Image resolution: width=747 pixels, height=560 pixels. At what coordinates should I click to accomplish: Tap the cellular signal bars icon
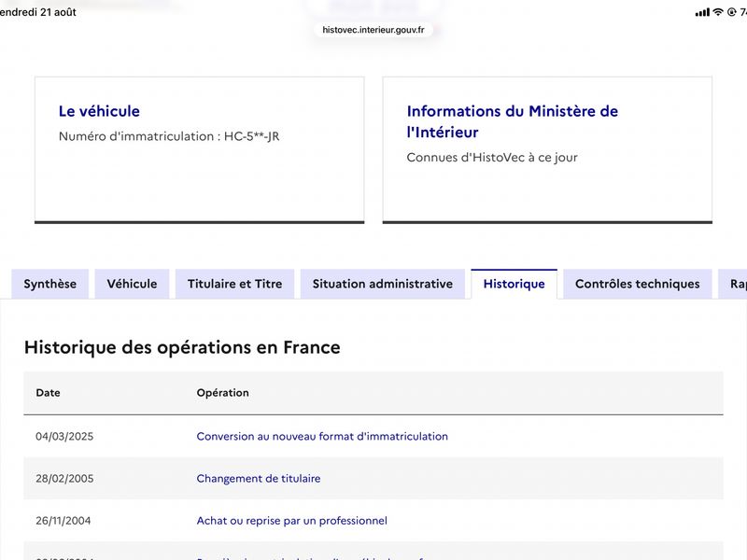[x=702, y=12]
